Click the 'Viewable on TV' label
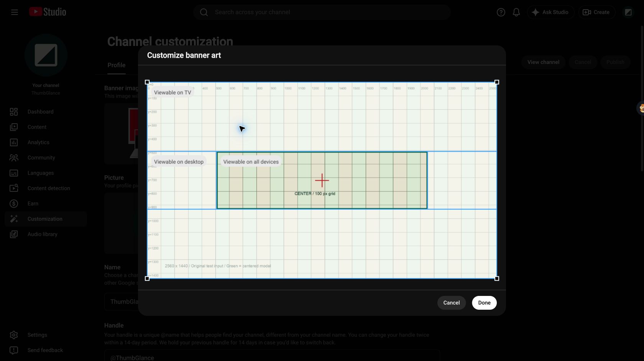644x361 pixels. 172,93
